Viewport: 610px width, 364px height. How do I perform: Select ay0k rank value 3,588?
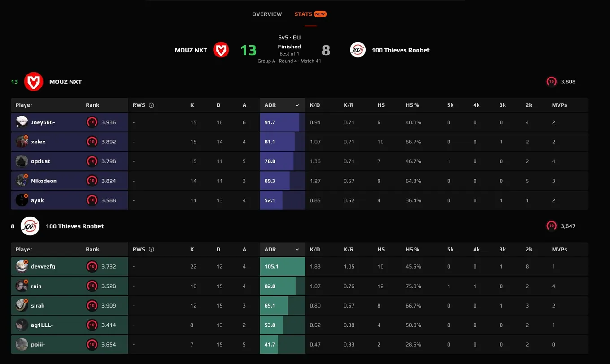point(109,200)
